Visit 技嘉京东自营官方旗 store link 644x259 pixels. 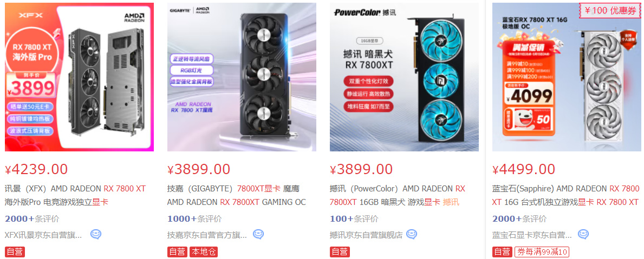[x=207, y=235]
